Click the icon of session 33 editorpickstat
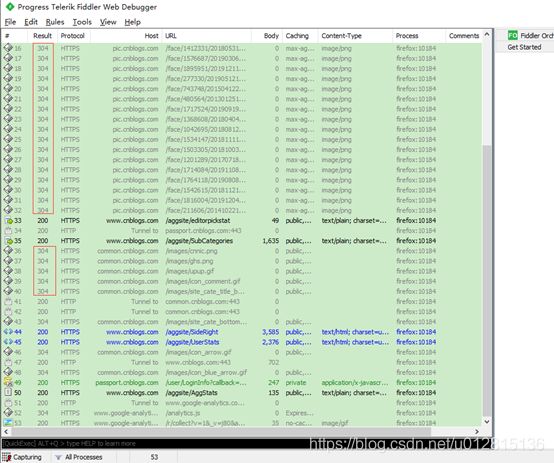The image size is (554, 463). 8,221
